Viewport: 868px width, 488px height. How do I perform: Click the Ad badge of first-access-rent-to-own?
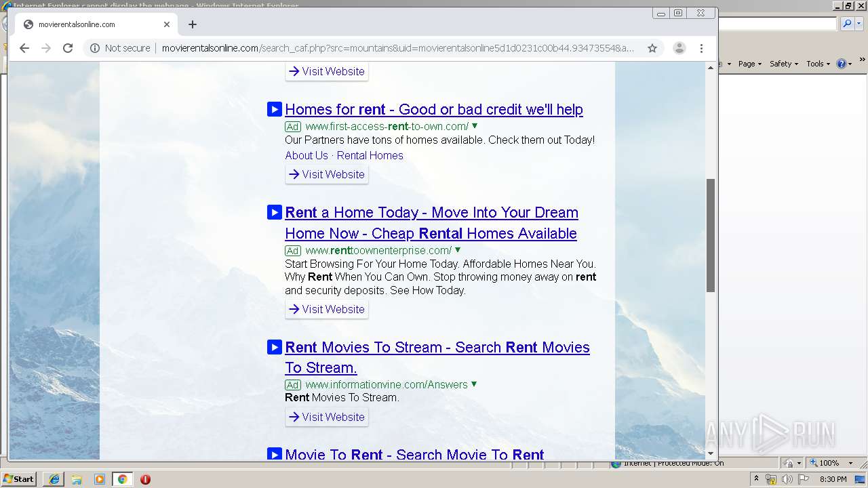point(293,127)
